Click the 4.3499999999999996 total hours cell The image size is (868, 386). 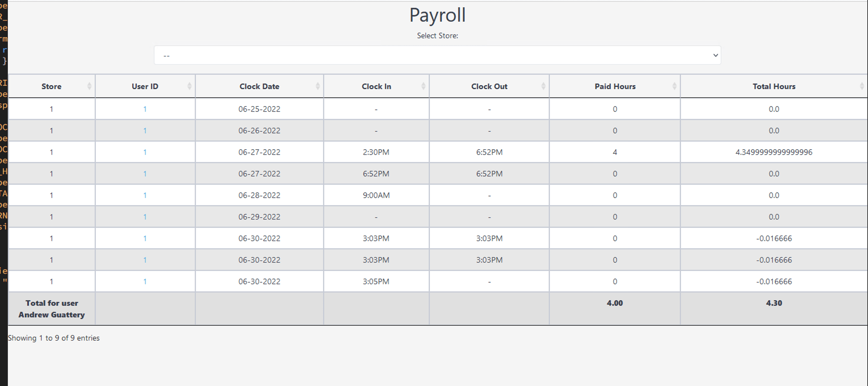click(x=774, y=152)
